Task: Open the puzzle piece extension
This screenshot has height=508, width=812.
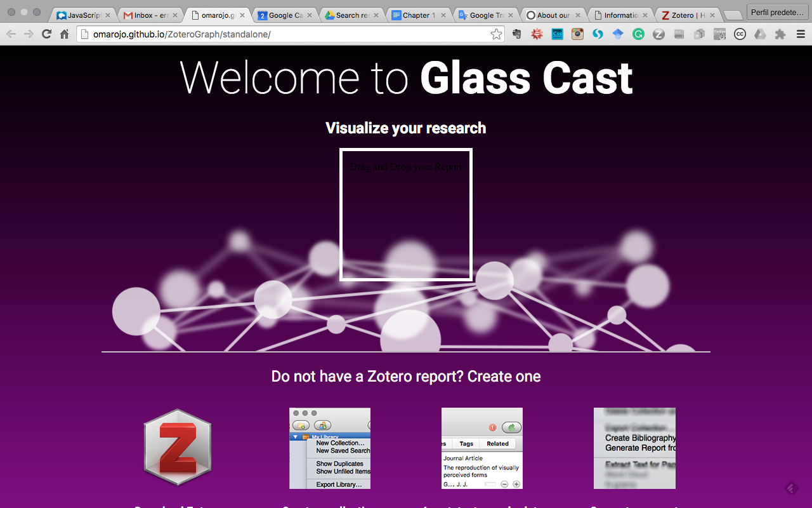Action: [x=780, y=34]
